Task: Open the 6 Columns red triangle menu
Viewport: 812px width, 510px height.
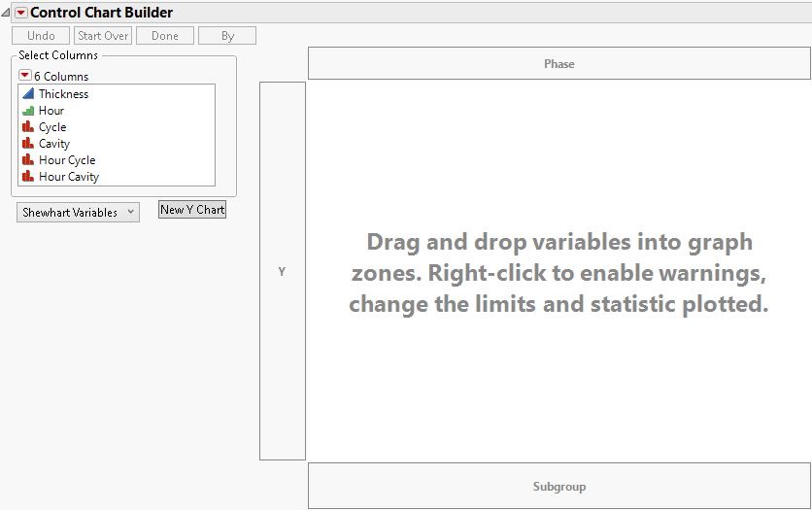Action: [25, 76]
